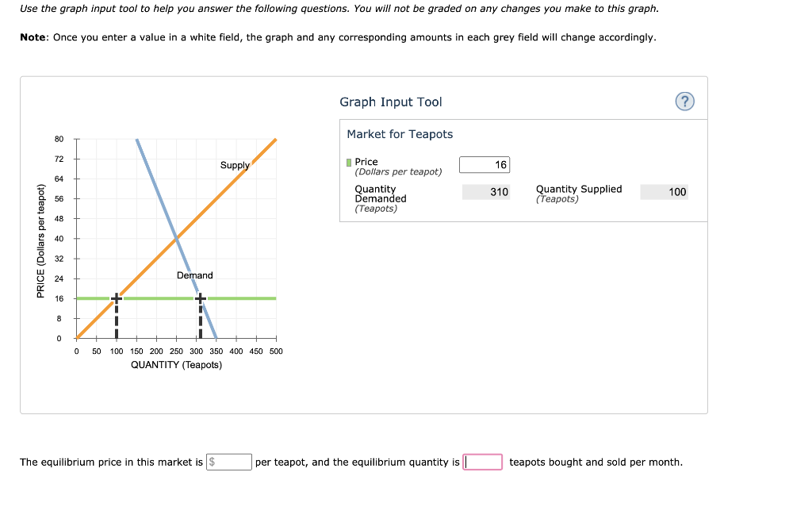Click the Graph Input Tool title bar
This screenshot has height=507, width=812.
392,102
